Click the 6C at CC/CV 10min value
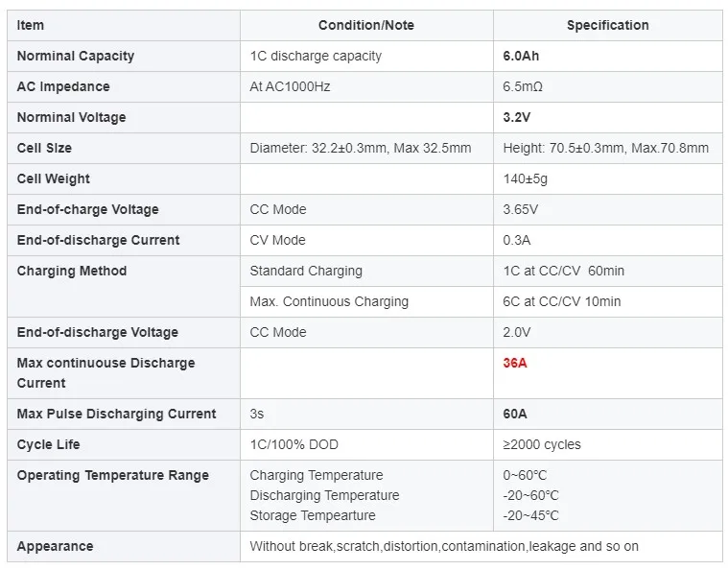The height and width of the screenshot is (570, 728). [562, 301]
